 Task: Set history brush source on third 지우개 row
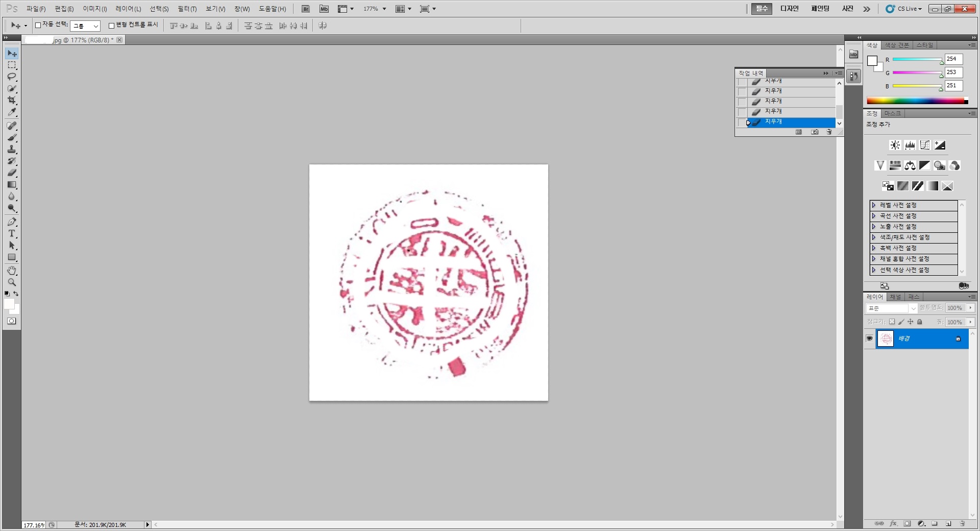(742, 102)
